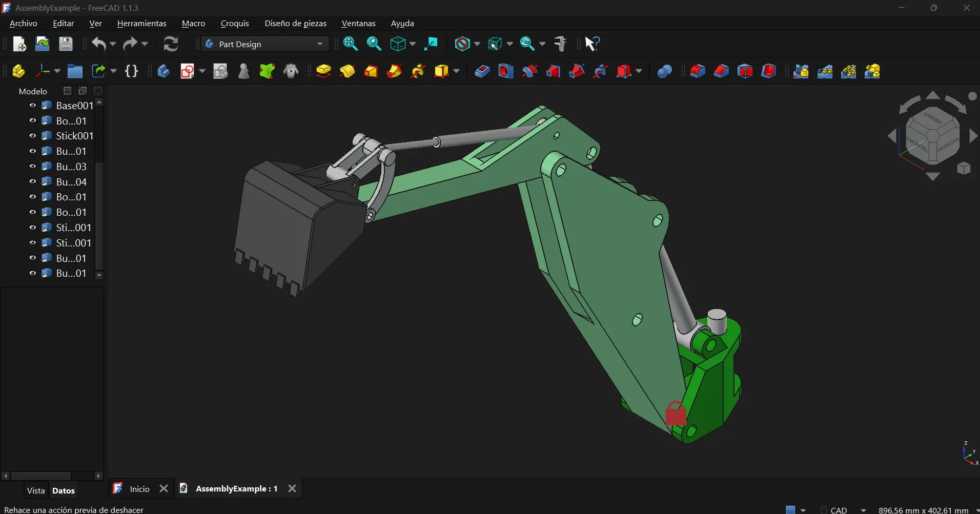Click the Create Body icon
This screenshot has width=980, height=514.
tap(164, 71)
